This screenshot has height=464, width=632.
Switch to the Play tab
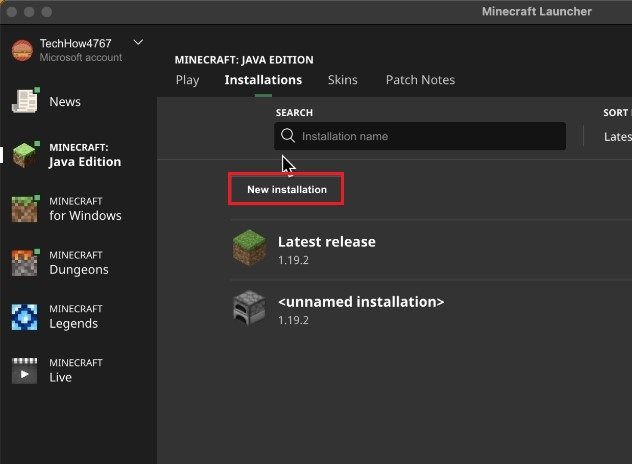pyautogui.click(x=187, y=80)
